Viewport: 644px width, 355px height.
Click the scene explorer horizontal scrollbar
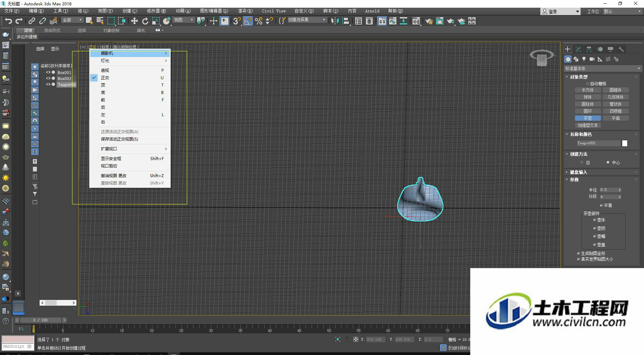click(x=58, y=303)
